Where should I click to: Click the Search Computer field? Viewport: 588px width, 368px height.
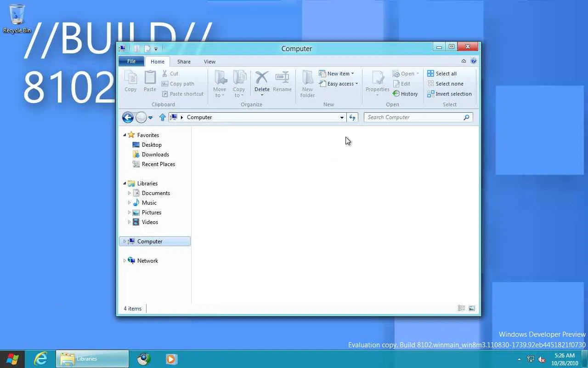[x=418, y=117]
